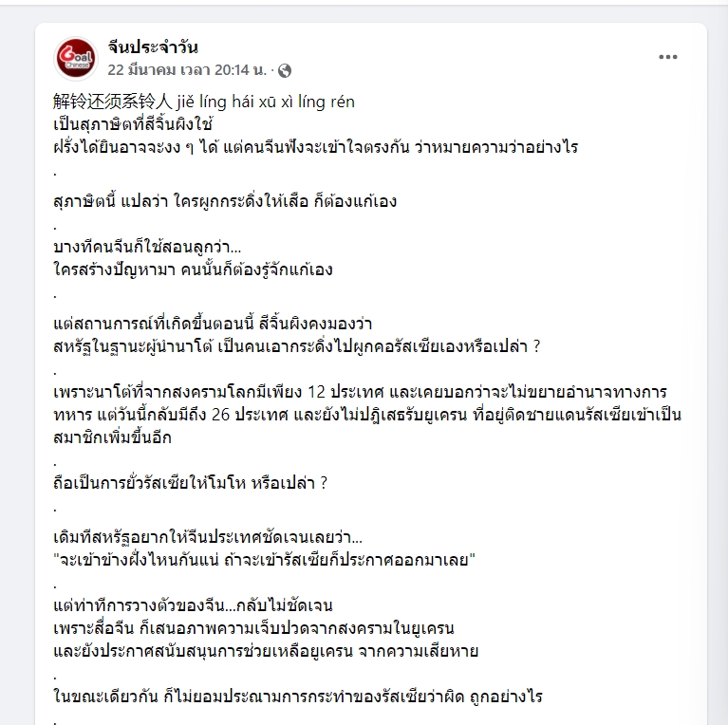
Task: Click the line starting ฝรั่งได้ยินอาจจะงง
Action: 316,147
